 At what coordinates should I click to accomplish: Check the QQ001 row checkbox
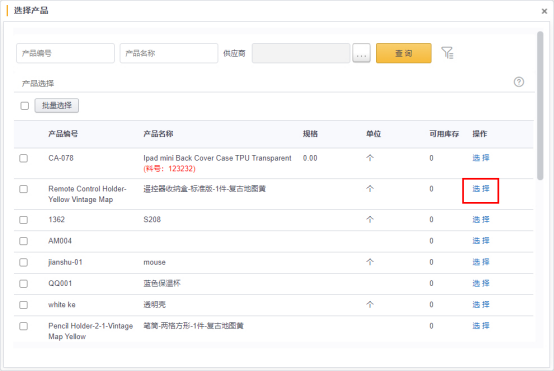(x=24, y=283)
